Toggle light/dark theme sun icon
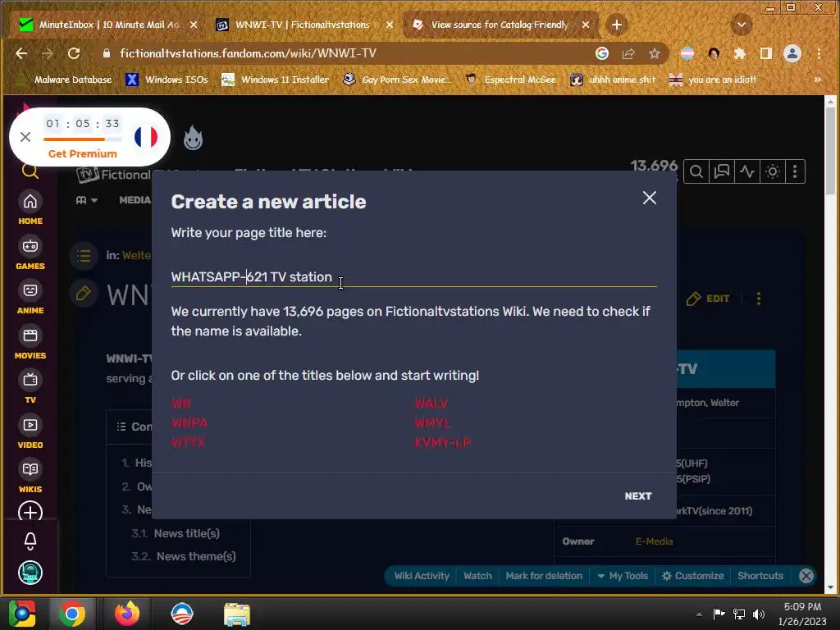The image size is (840, 630). 772,172
